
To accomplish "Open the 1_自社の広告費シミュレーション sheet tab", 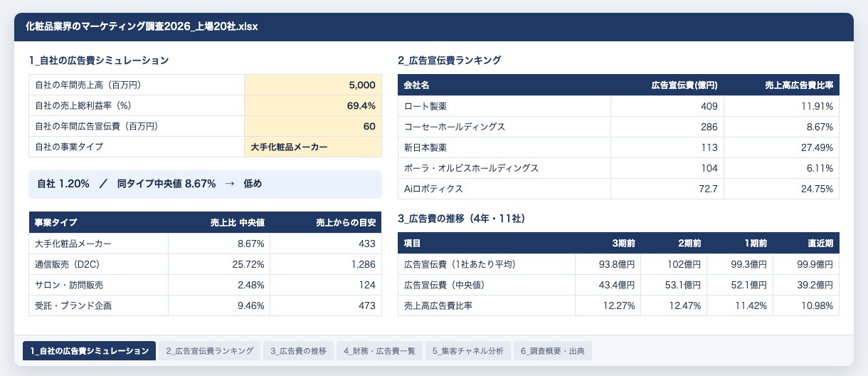I will tap(89, 351).
